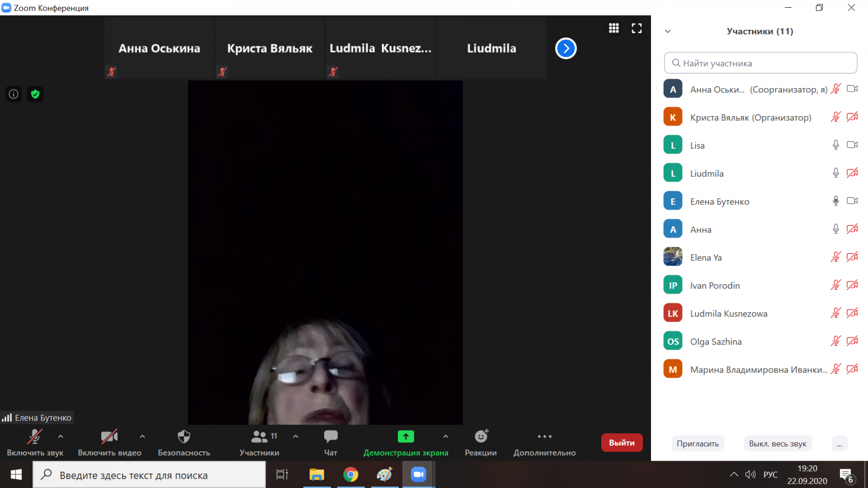Click Lisa's camera icon
Viewport: 868px width, 488px height.
[852, 145]
